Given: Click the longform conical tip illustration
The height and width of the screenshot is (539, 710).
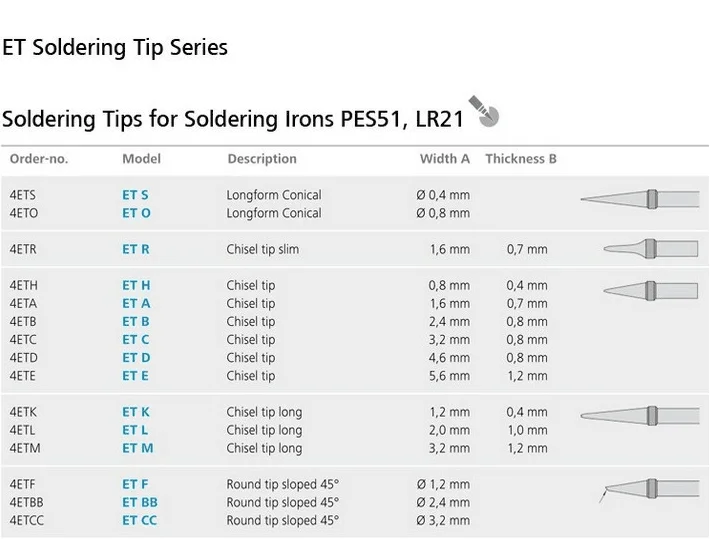Looking at the screenshot, I should [640, 198].
